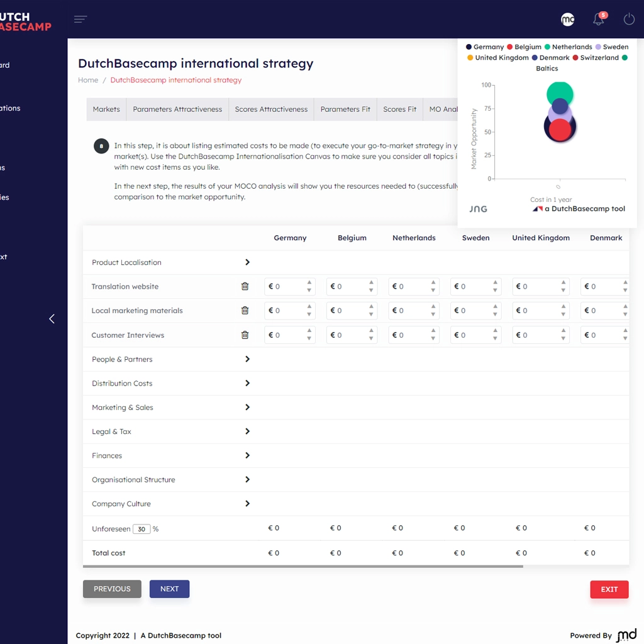This screenshot has height=644, width=644.
Task: Increase the Translation website Germany cost stepper
Action: pyautogui.click(x=309, y=282)
